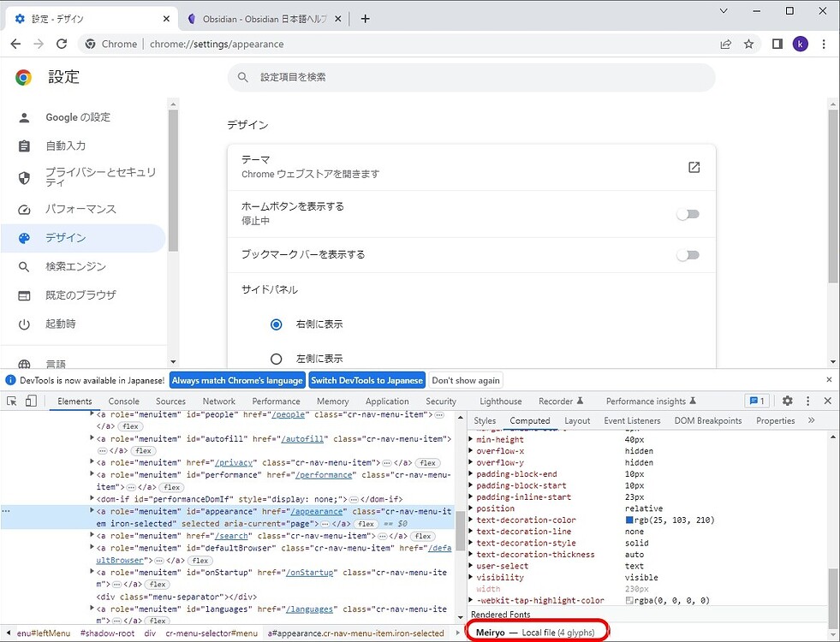Screen dimensions: 840x642
Task: Open the DevTools issues counter icon
Action: point(757,401)
